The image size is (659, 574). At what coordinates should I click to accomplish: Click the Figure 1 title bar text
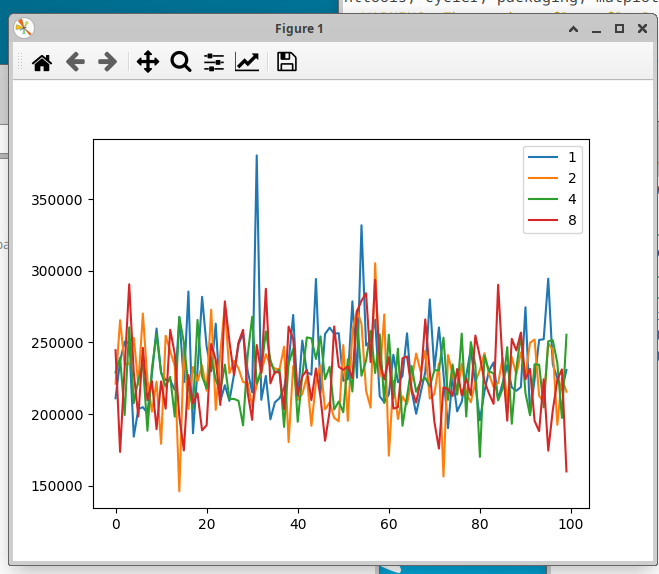coord(299,29)
